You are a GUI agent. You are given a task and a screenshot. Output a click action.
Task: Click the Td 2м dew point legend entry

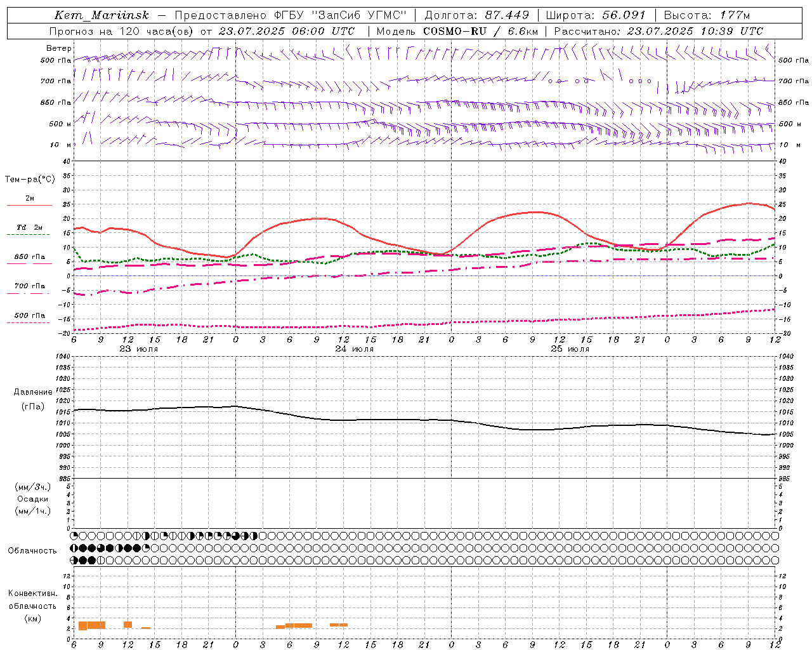point(30,227)
